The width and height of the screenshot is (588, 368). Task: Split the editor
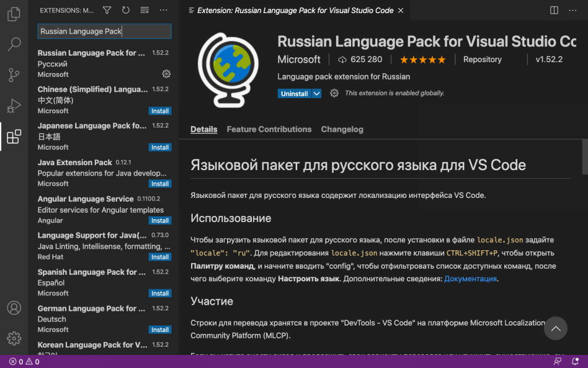(x=554, y=10)
